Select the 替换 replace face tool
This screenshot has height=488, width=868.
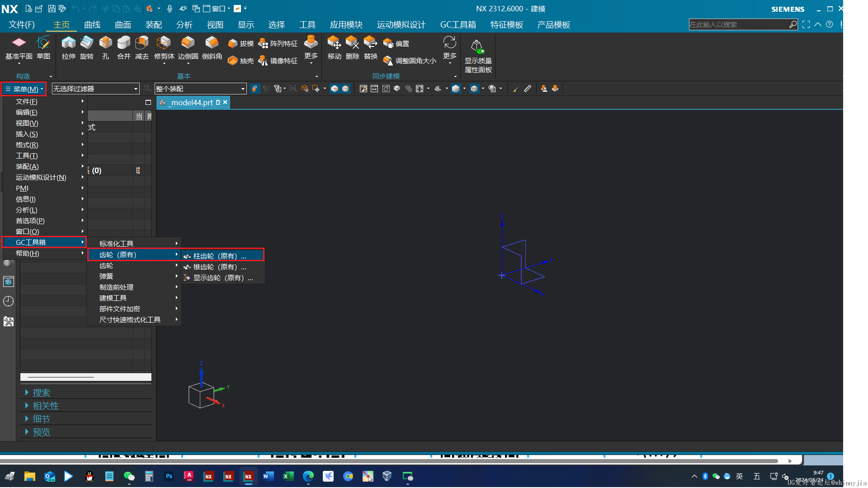(x=370, y=47)
